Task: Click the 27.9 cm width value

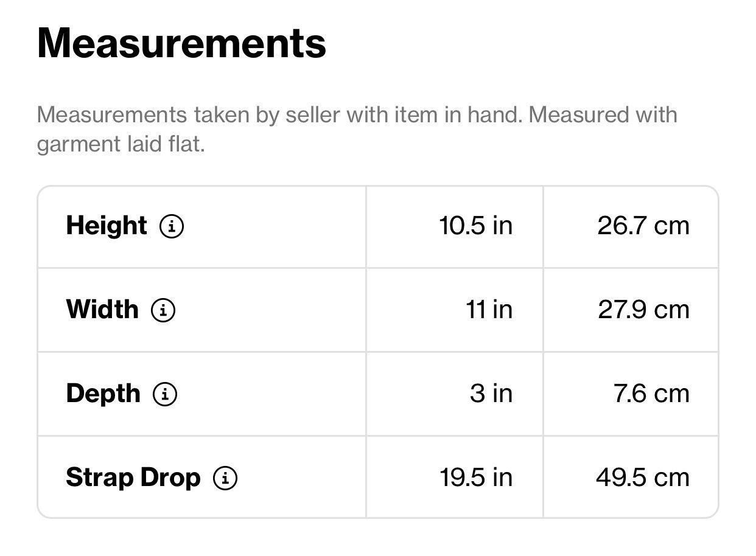Action: [x=644, y=310]
